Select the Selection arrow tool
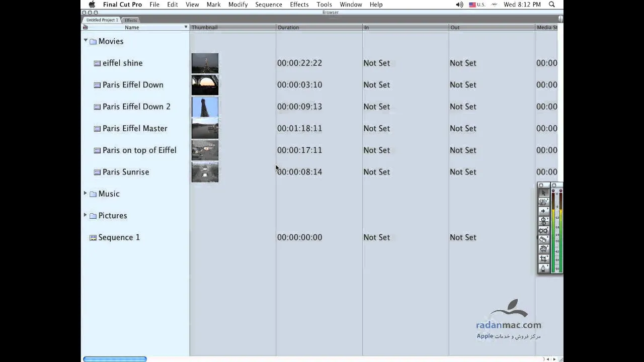The width and height of the screenshot is (644, 362). point(544,193)
